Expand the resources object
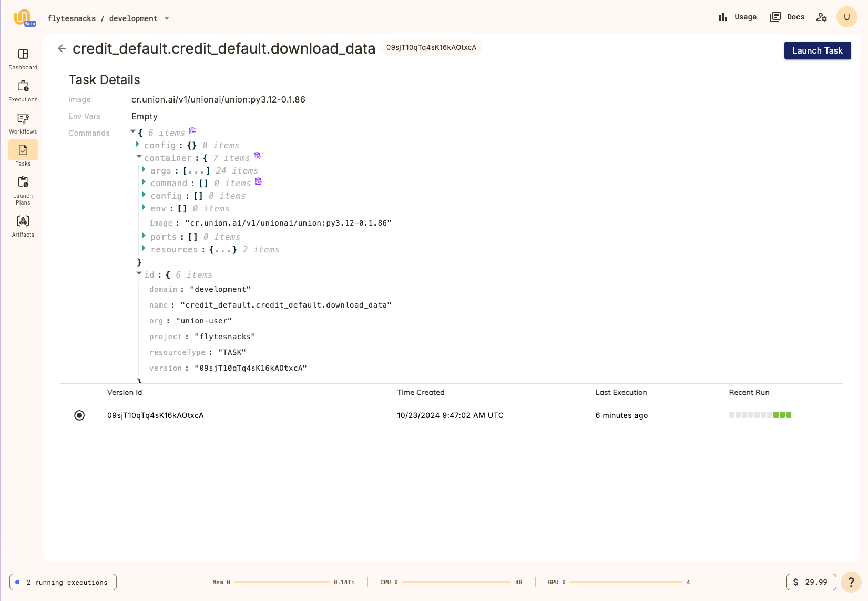The width and height of the screenshot is (868, 601). tap(144, 248)
